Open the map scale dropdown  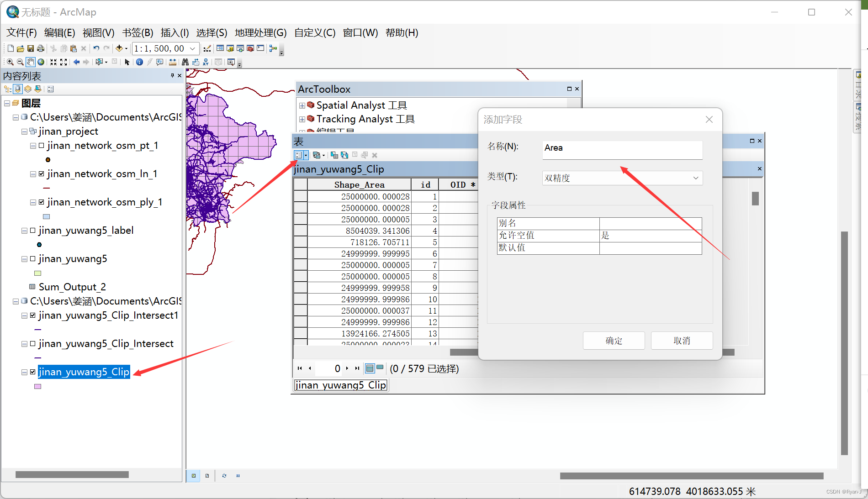pos(193,48)
